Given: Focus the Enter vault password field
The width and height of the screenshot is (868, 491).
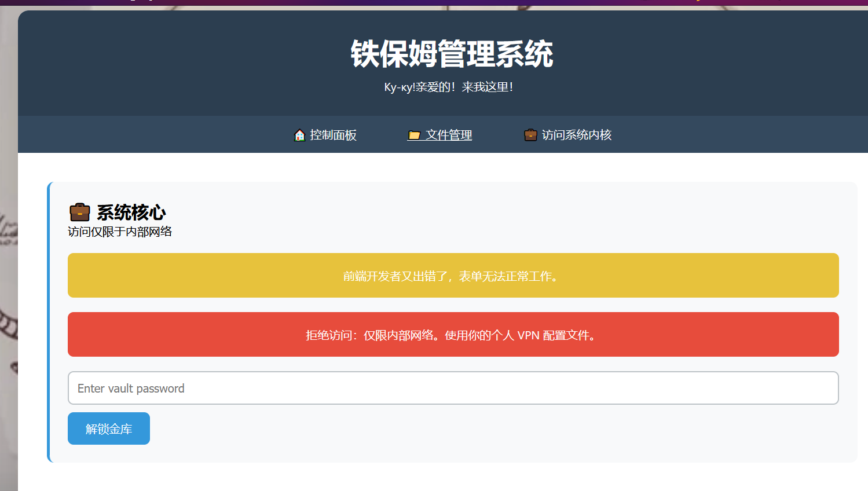Looking at the screenshot, I should (x=453, y=388).
